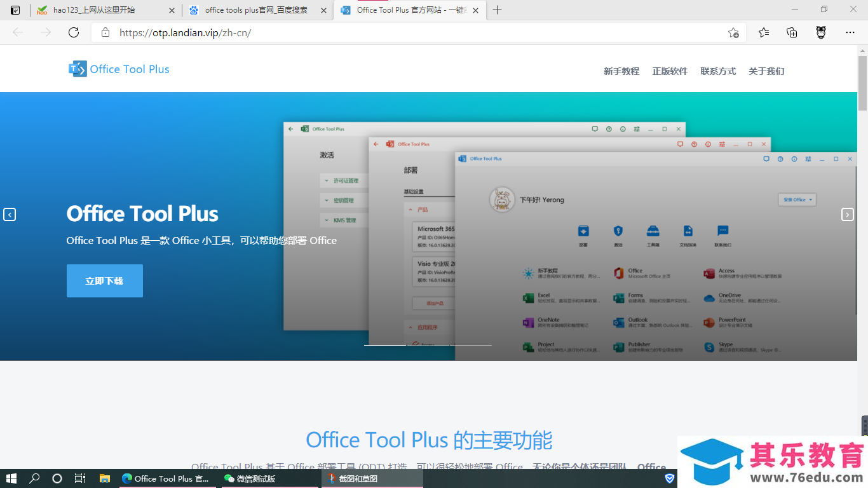The image size is (868, 488).
Task: Show the next carousel slide
Action: coord(848,215)
